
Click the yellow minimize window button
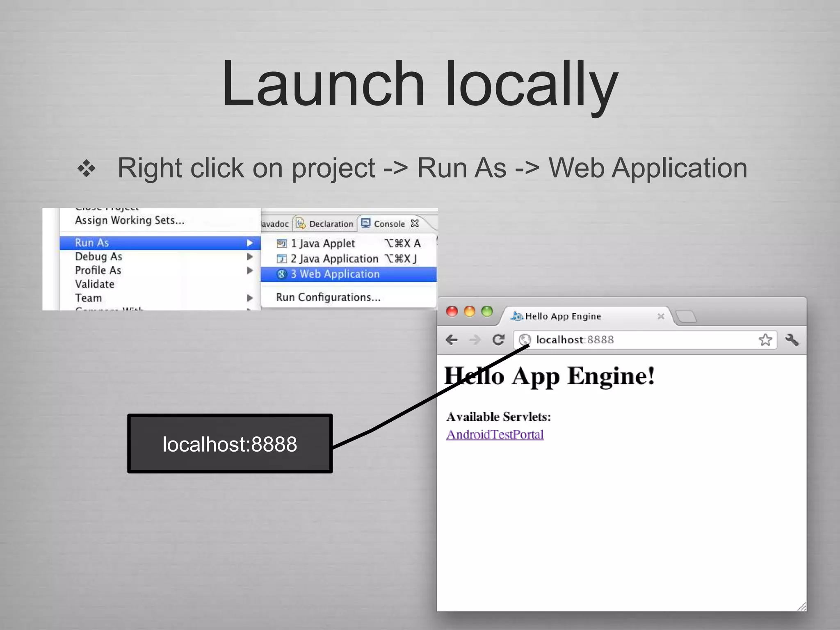click(x=470, y=311)
